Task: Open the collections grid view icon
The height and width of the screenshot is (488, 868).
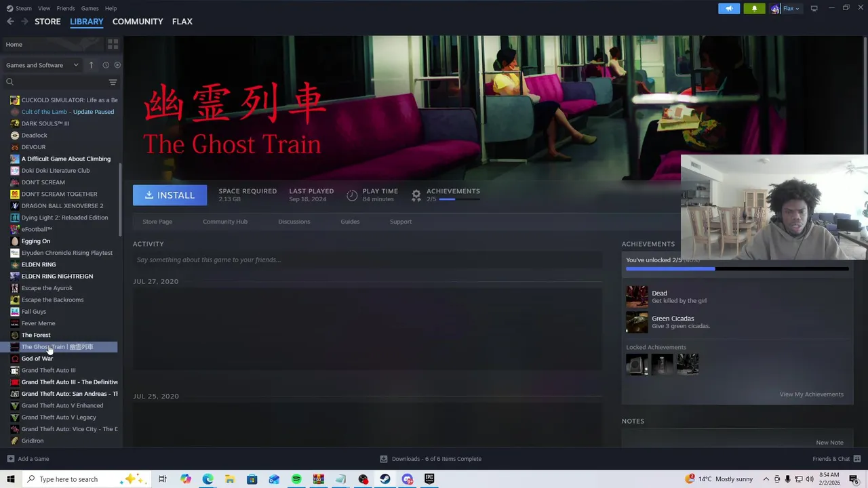Action: pos(113,44)
